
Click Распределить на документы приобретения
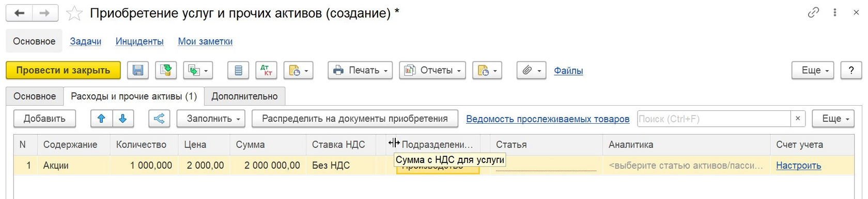pos(355,119)
